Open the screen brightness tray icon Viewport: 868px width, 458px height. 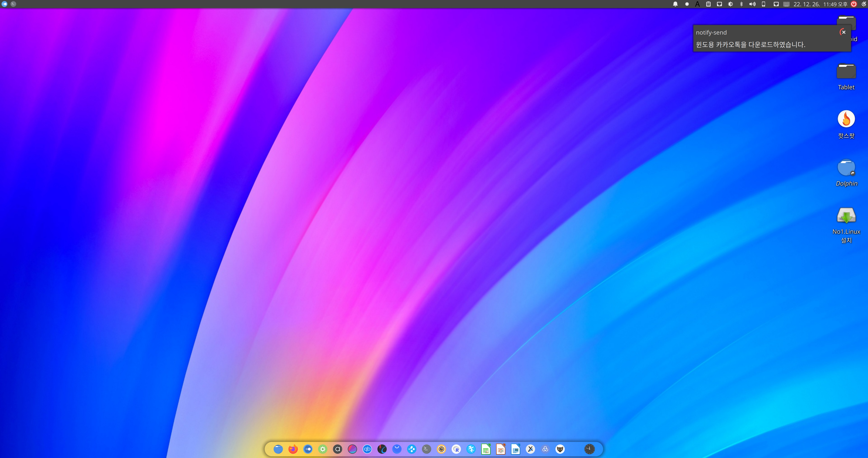tap(730, 4)
